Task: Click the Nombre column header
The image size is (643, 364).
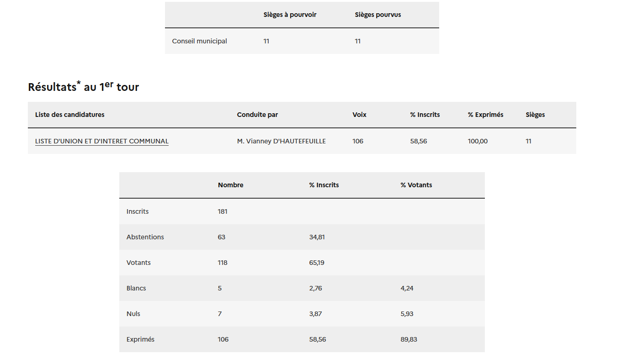Action: click(x=230, y=185)
